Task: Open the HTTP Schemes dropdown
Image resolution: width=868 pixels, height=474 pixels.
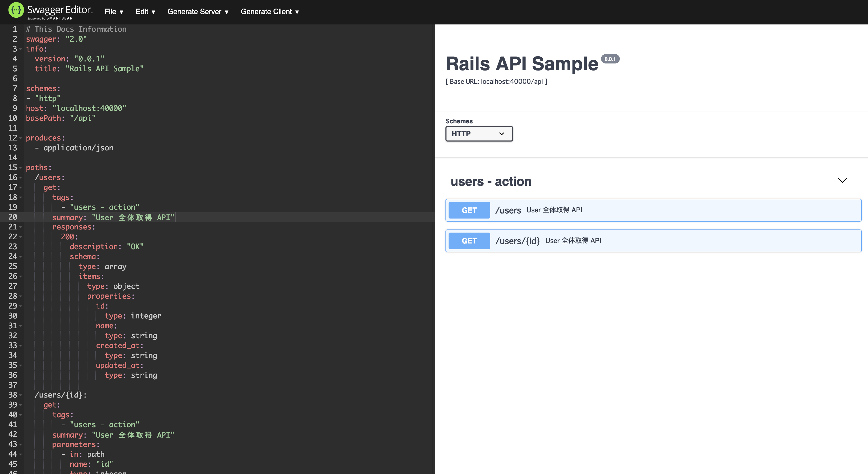Action: pyautogui.click(x=479, y=134)
